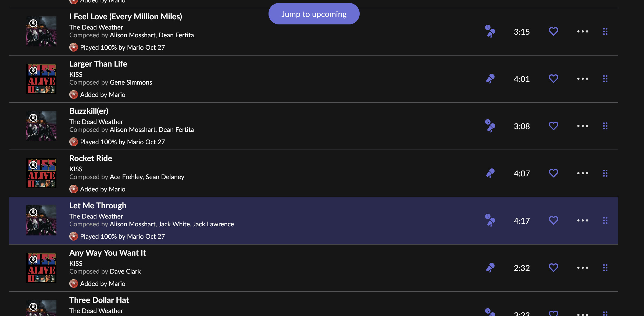
Task: Open composer Gene Simmons link
Action: click(x=131, y=82)
